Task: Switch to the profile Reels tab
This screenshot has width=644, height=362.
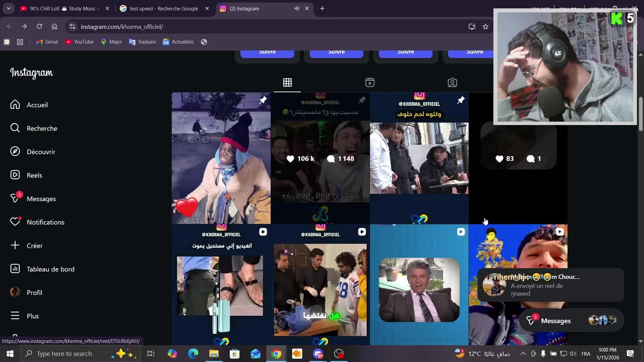Action: pyautogui.click(x=370, y=82)
